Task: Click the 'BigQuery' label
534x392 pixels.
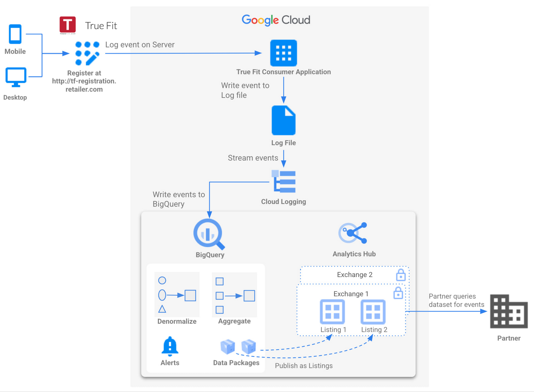Action: coord(210,255)
